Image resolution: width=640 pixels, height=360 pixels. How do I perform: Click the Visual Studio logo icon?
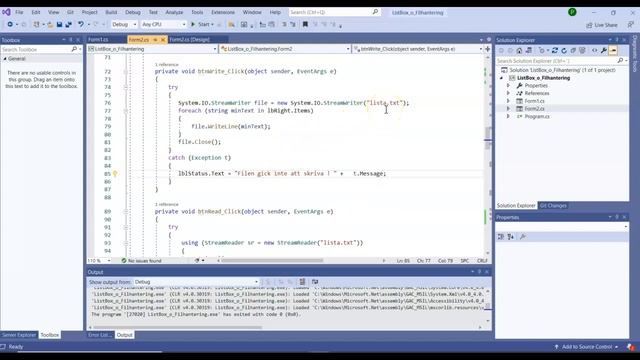pos(6,12)
